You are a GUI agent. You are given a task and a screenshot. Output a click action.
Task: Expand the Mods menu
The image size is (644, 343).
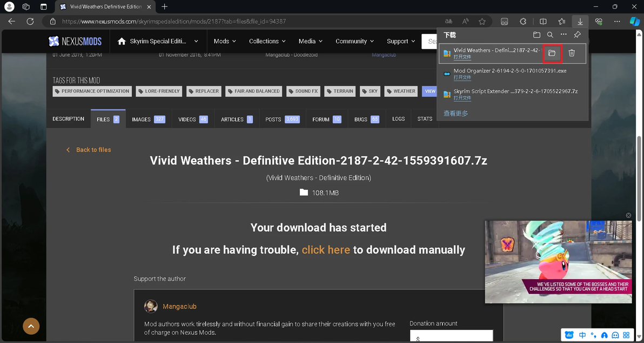(225, 41)
